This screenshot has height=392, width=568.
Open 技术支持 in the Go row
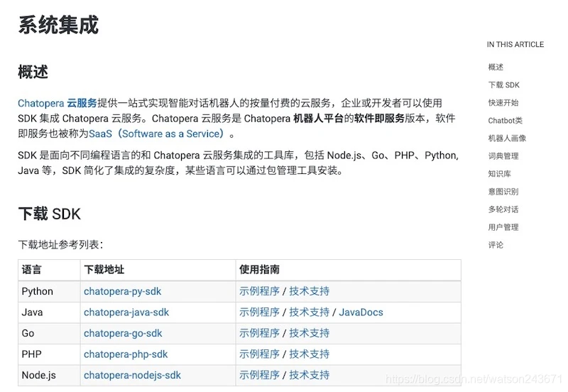(x=310, y=333)
